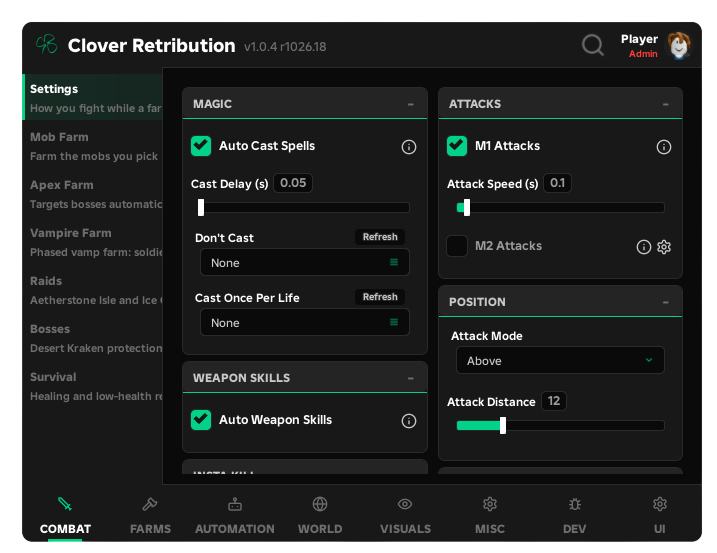Collapse the MAGIC section
The image size is (717, 553).
[411, 104]
